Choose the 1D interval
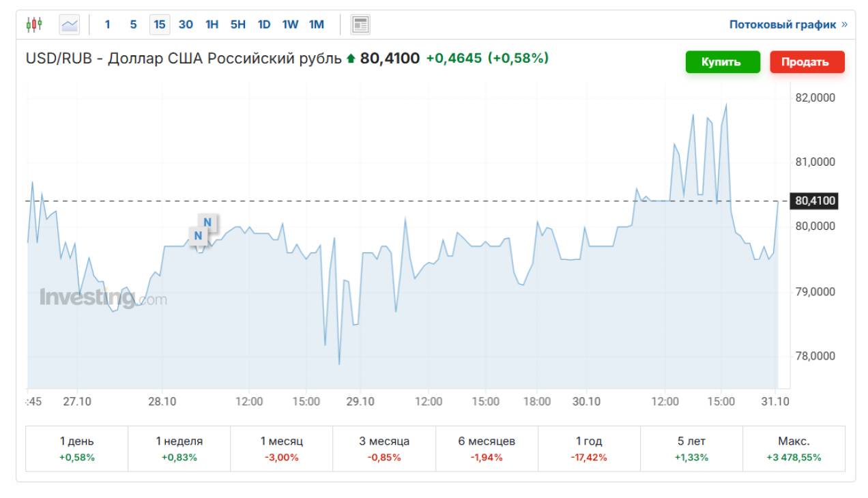868x498 pixels. (x=264, y=25)
